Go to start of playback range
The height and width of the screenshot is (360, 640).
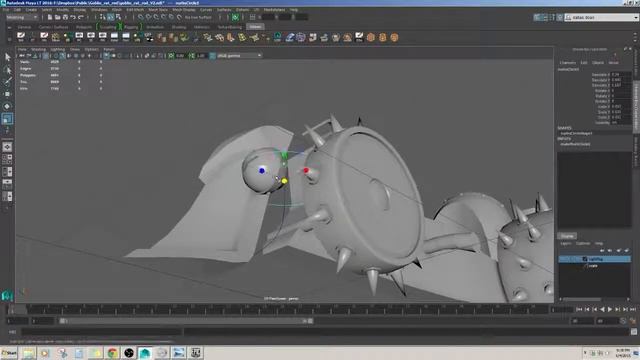[x=579, y=310]
